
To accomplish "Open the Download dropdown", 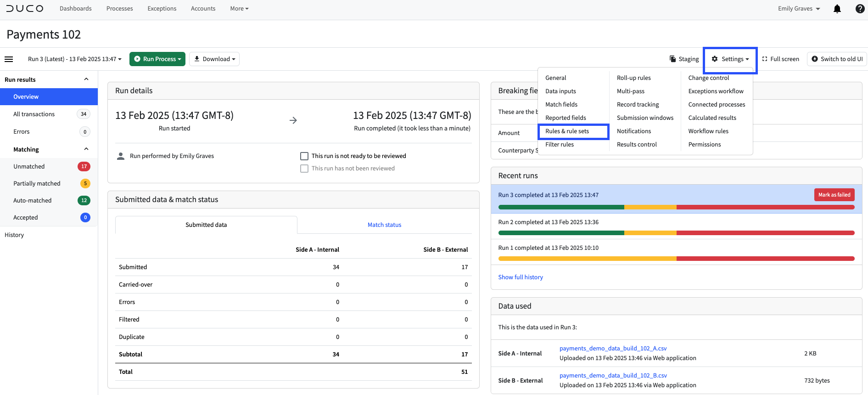I will tap(214, 59).
